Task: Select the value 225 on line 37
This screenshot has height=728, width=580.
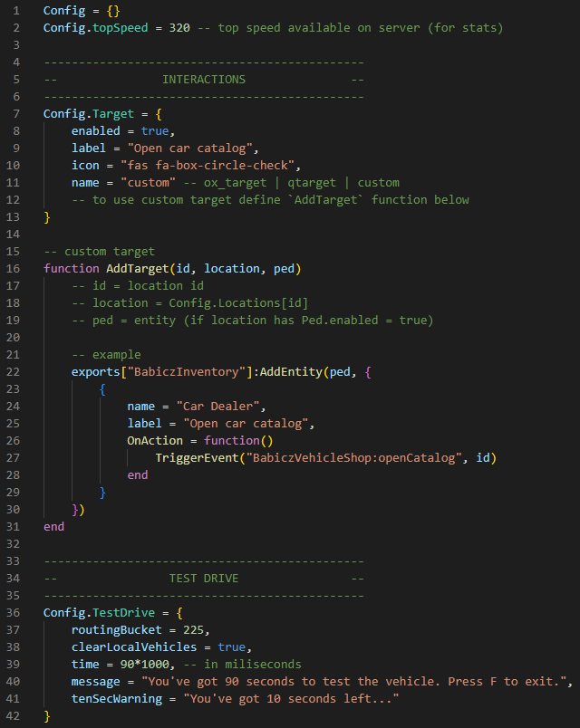Action: click(x=193, y=629)
